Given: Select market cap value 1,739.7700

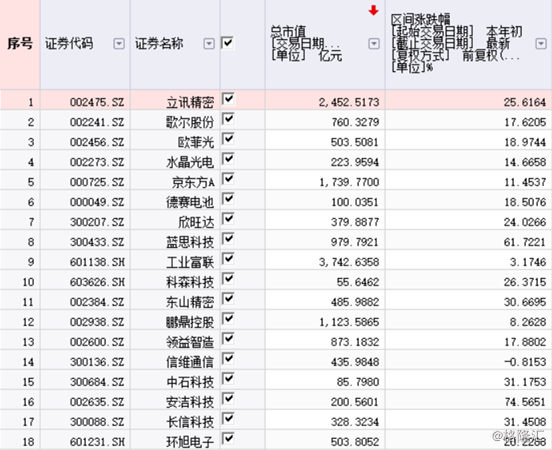Looking at the screenshot, I should [349, 182].
